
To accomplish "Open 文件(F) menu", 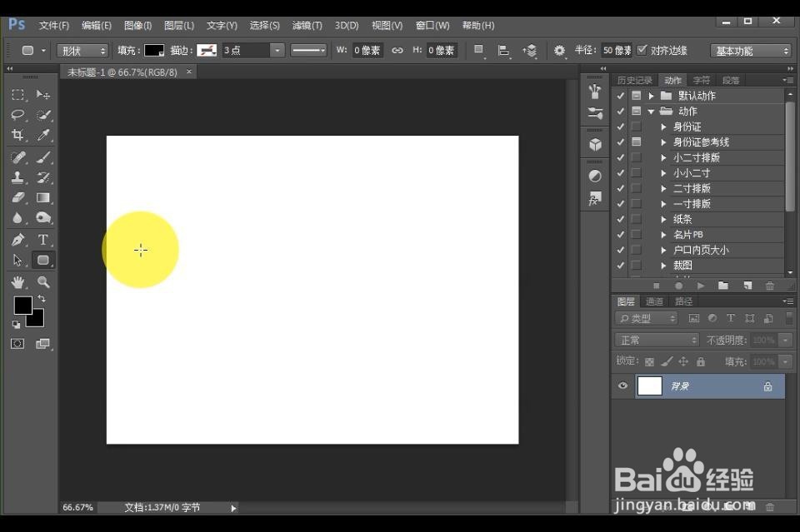I will coord(54,25).
